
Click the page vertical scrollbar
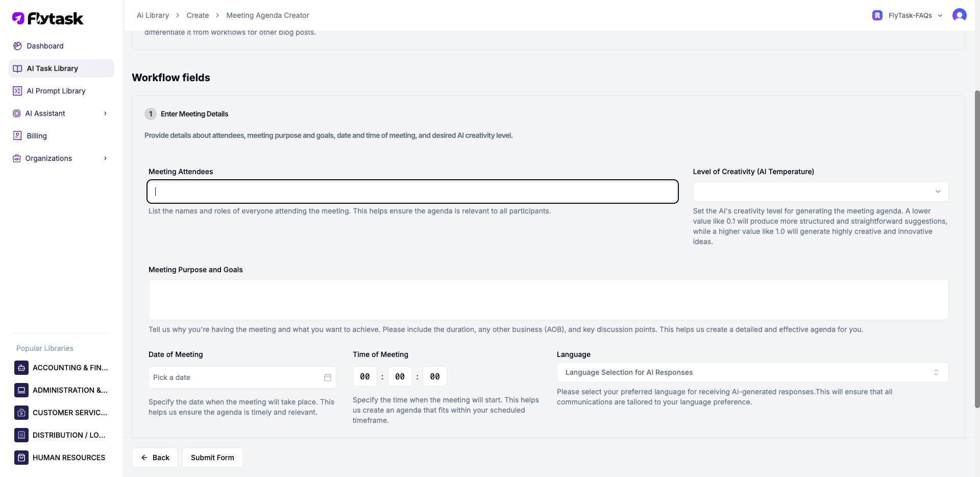pyautogui.click(x=977, y=249)
